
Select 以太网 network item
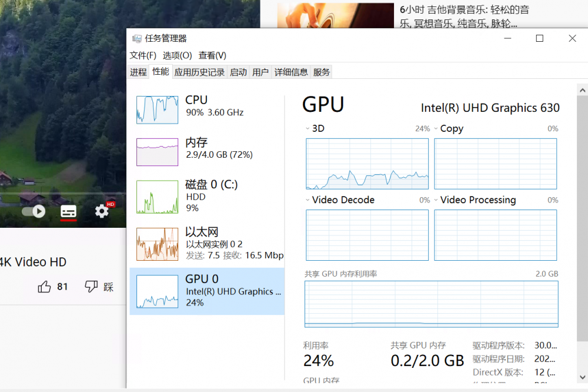point(207,244)
